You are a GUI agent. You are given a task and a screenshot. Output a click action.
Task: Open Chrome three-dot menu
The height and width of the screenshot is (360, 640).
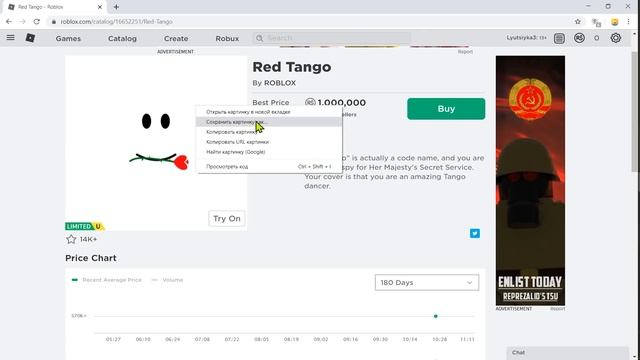point(629,22)
